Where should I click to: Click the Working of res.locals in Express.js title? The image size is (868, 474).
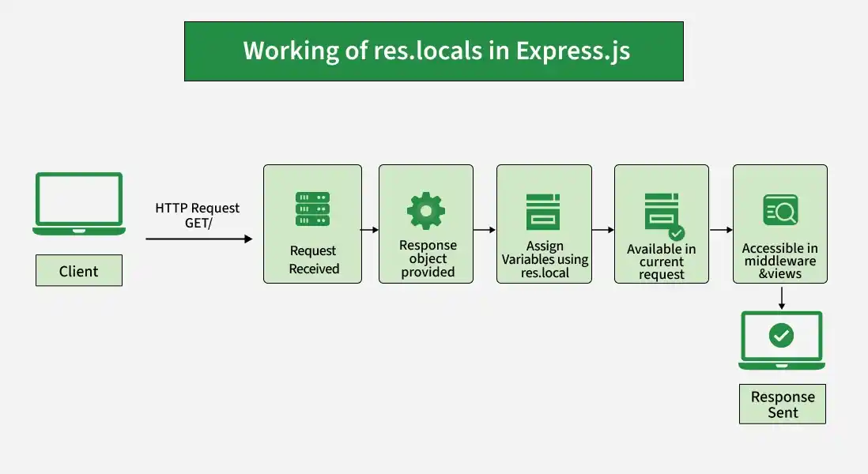(x=436, y=51)
